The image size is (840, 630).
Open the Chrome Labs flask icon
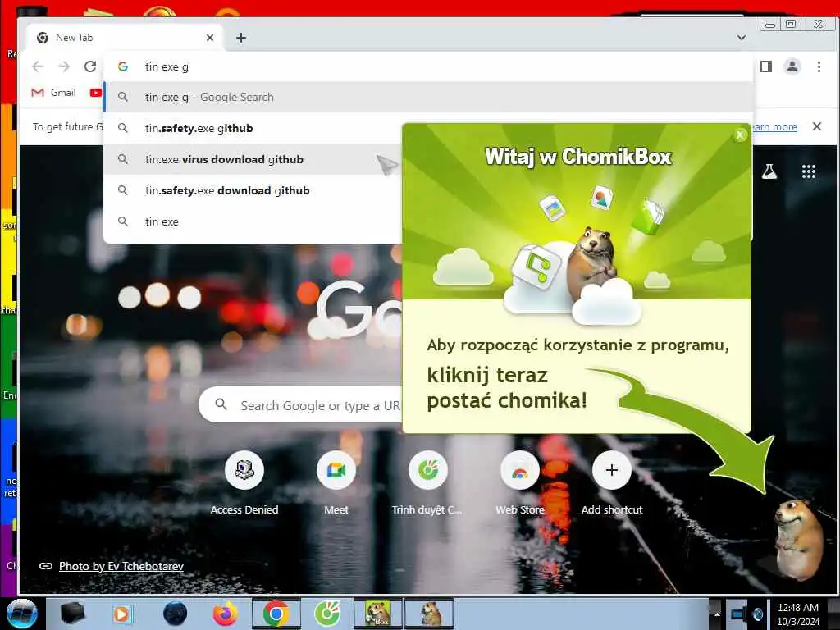coord(769,171)
